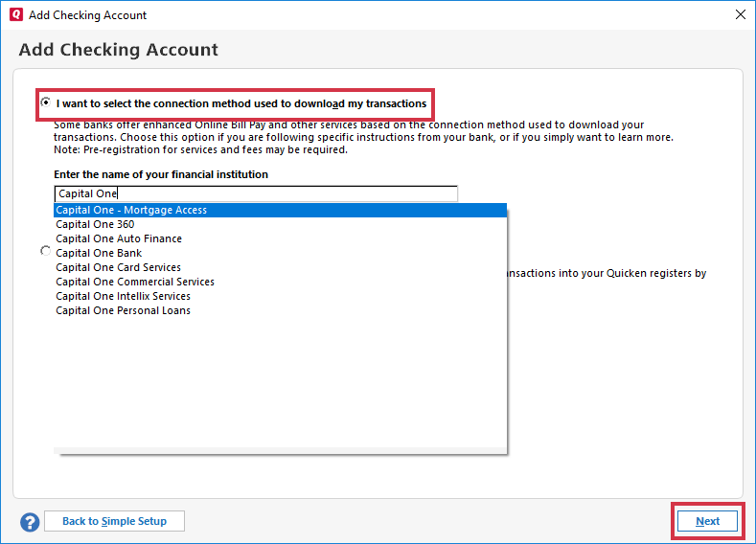Click the 'Enter the name' field label

coord(161,174)
